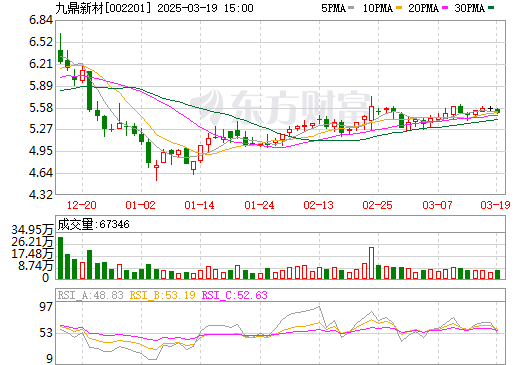Select the 03-07 date axis label
Screen dimensions: 520x365
pyautogui.click(x=437, y=205)
